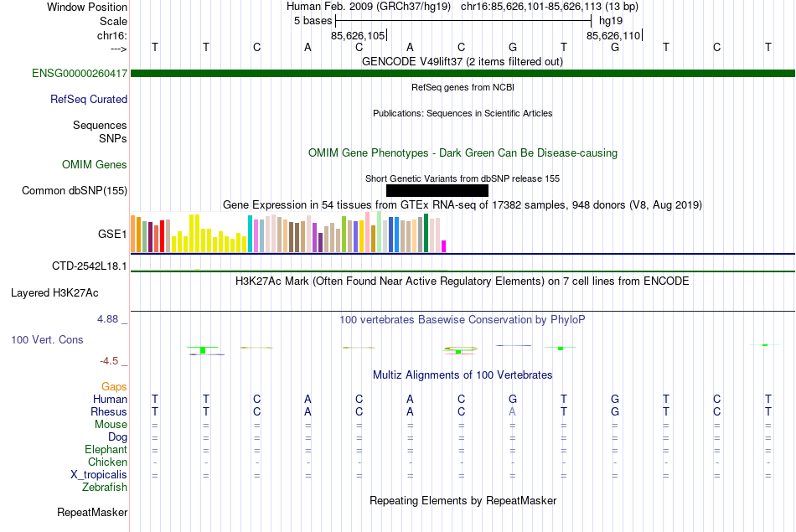Select the Dog alignment row label

click(x=117, y=437)
